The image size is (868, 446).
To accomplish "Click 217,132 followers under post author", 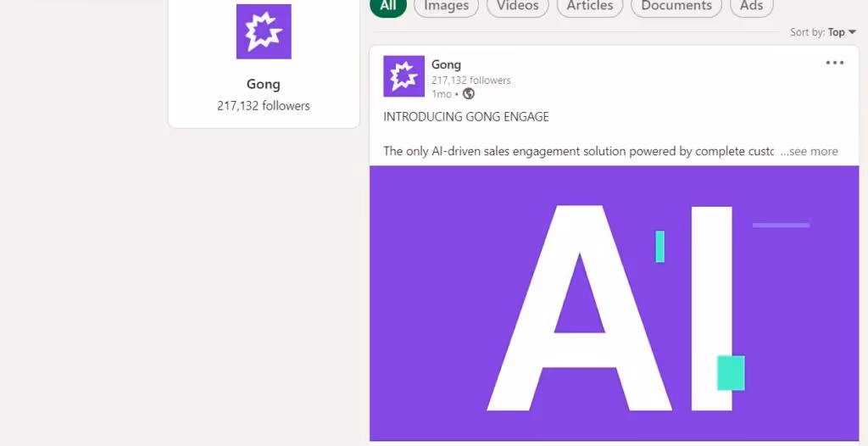I will click(x=471, y=81).
